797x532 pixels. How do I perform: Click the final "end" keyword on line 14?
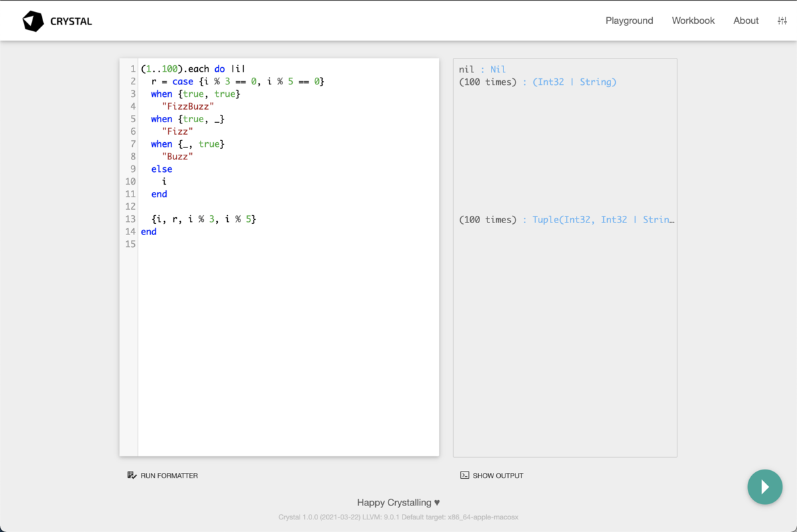click(149, 231)
